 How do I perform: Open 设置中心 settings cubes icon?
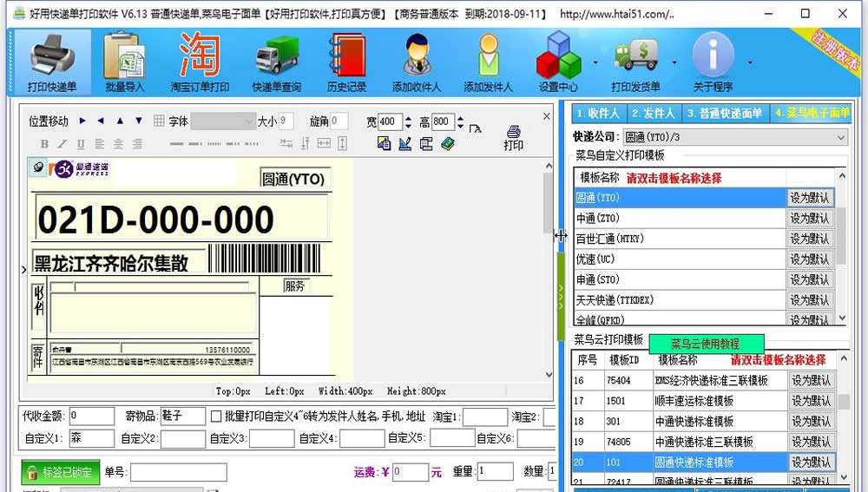(x=558, y=62)
